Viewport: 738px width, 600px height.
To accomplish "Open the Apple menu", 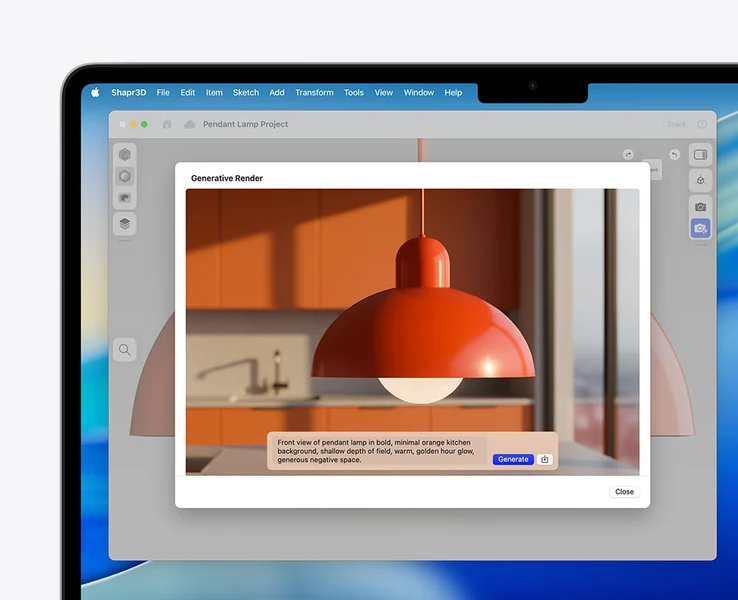I will point(95,92).
